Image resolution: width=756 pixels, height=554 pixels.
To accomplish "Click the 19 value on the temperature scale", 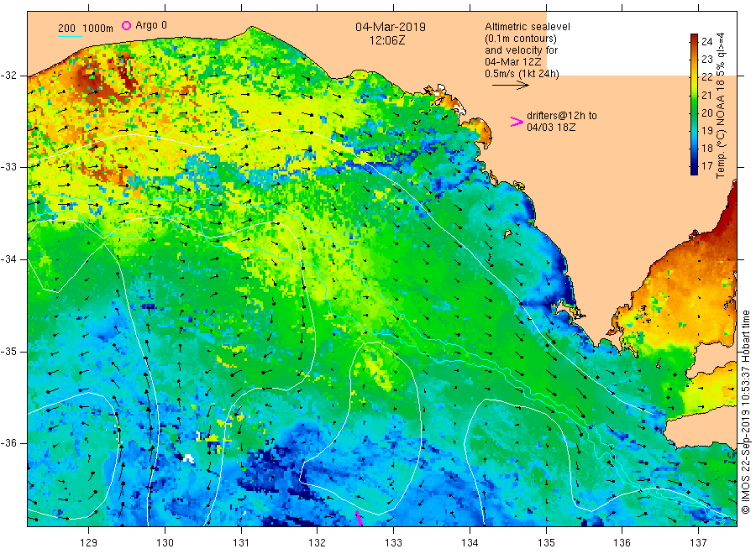I will point(706,131).
